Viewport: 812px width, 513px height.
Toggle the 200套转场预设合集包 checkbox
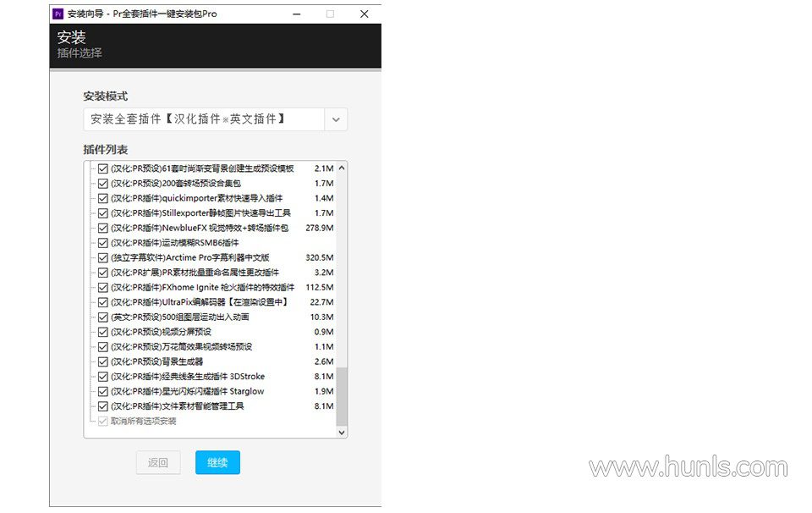click(103, 184)
